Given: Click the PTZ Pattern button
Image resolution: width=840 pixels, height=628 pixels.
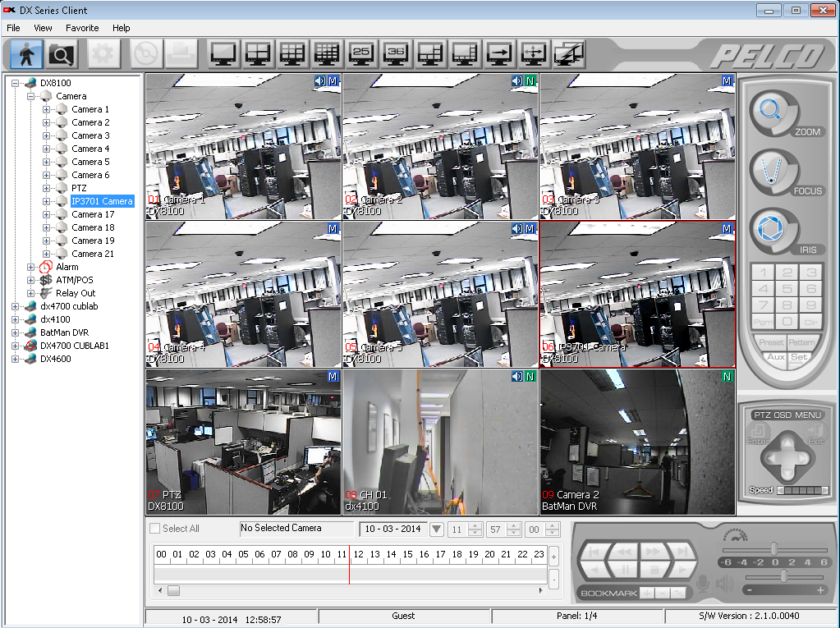Looking at the screenshot, I should 801,342.
